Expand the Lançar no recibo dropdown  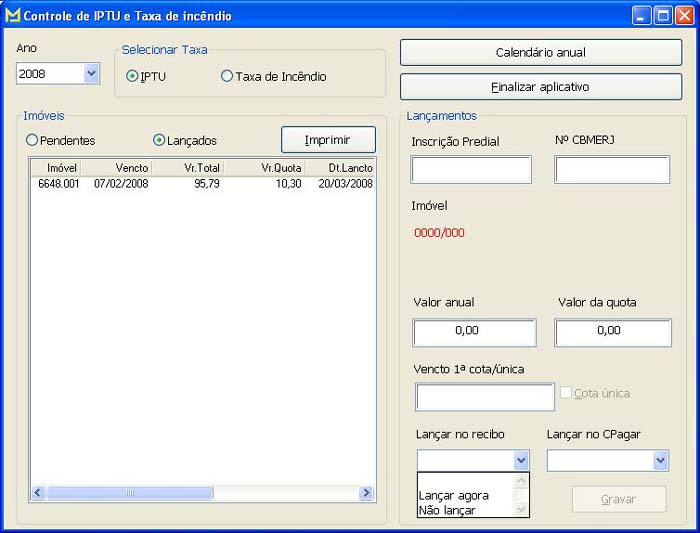coord(520,460)
